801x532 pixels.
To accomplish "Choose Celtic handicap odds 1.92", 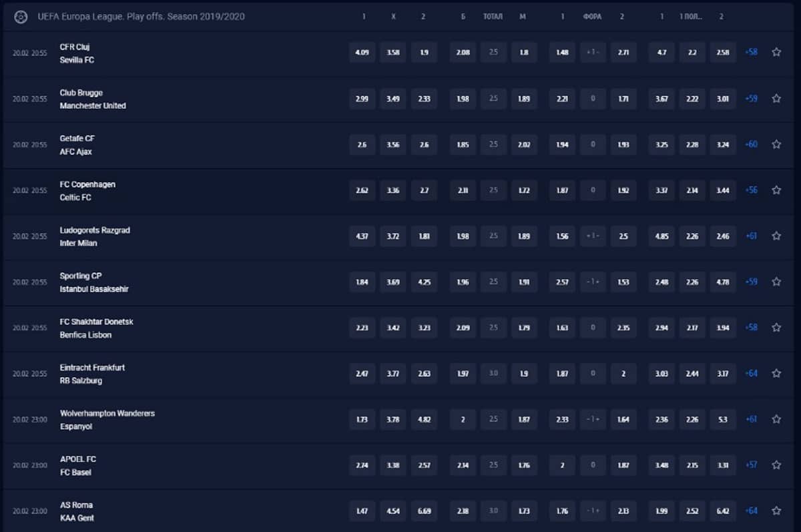I will 623,190.
